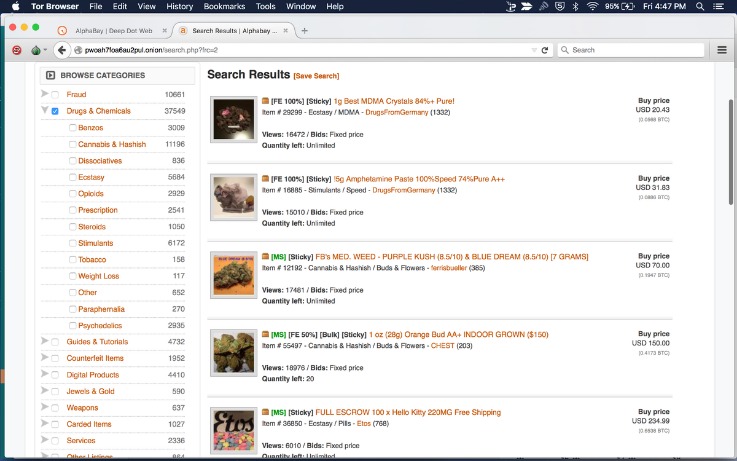Open the File menu
The height and width of the screenshot is (461, 737).
95,6
